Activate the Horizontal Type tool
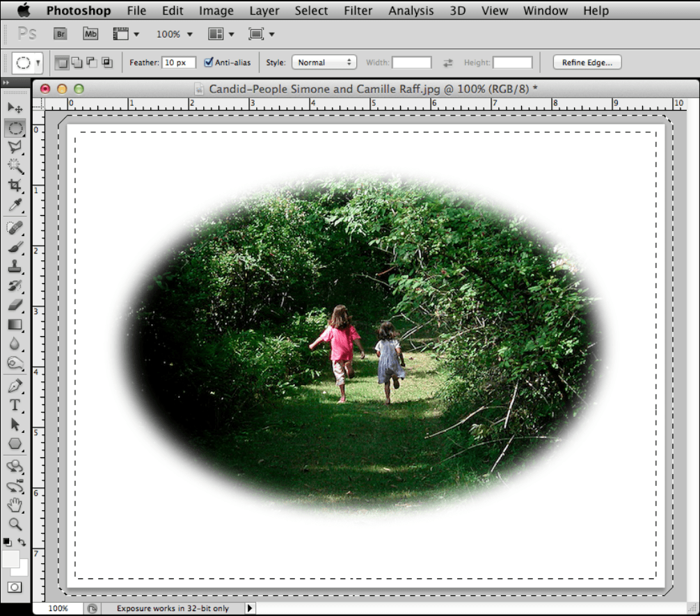 click(x=15, y=405)
